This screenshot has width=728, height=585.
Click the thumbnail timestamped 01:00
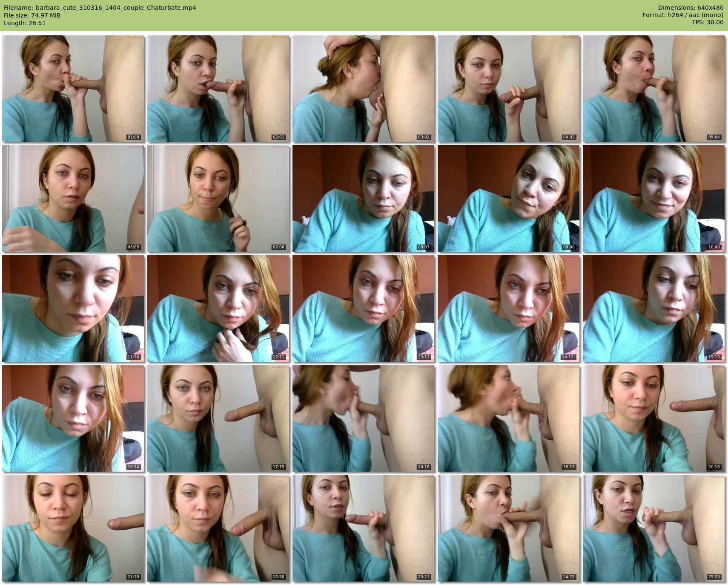(x=73, y=89)
